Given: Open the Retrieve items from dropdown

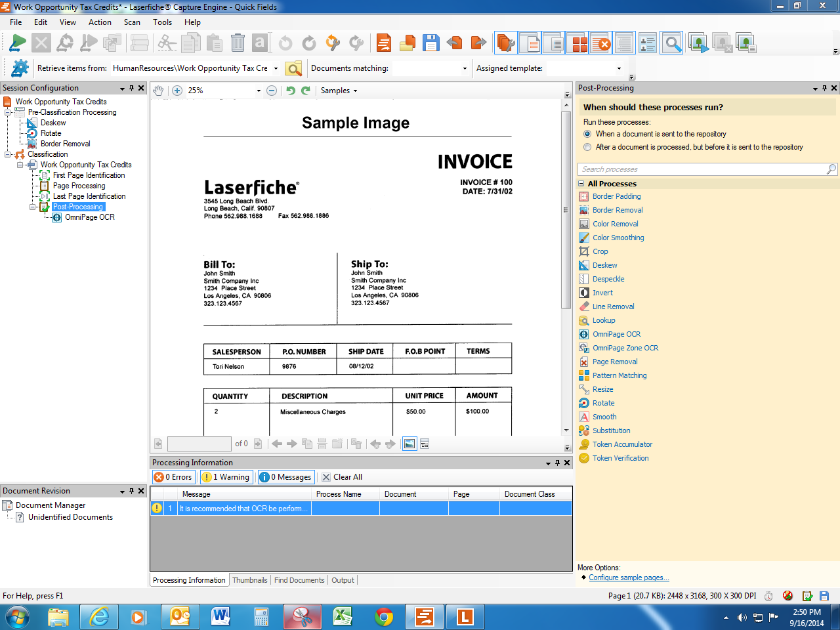Looking at the screenshot, I should tap(276, 68).
